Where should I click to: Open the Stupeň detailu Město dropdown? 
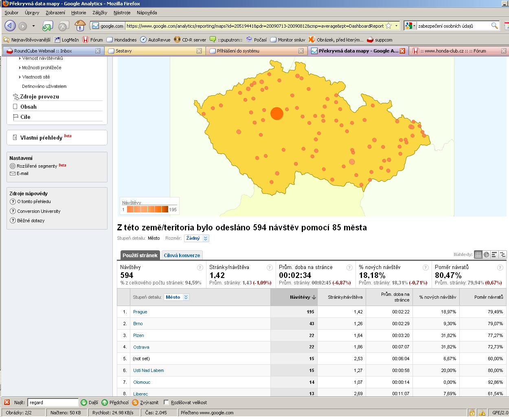177,297
